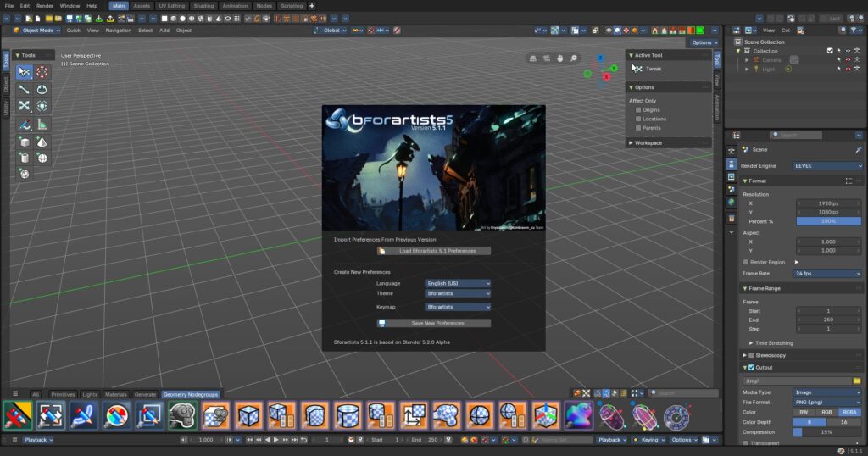
Task: Click the Compression 15% slider
Action: (827, 432)
